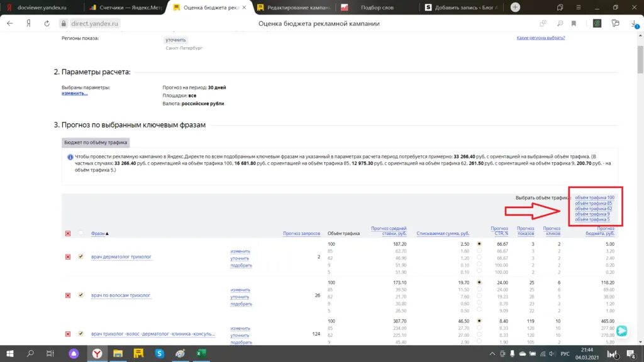Remove phrase 'врач по волосам трихолог' with red X
This screenshot has height=362, width=644.
[68, 295]
